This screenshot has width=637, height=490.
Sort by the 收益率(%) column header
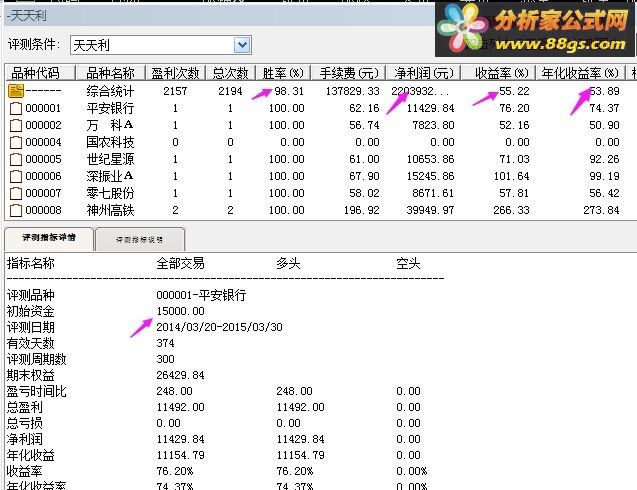498,73
